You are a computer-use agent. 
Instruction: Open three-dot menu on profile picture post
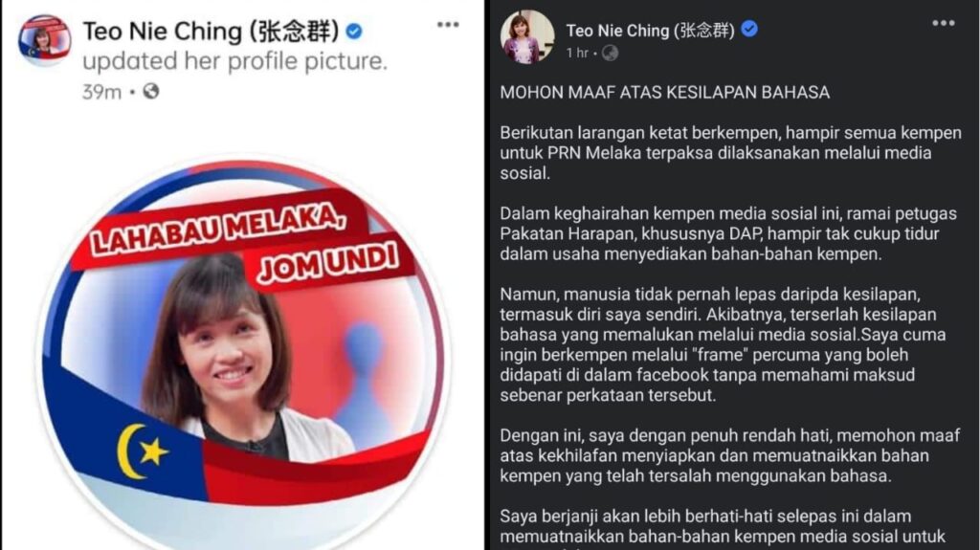448,25
